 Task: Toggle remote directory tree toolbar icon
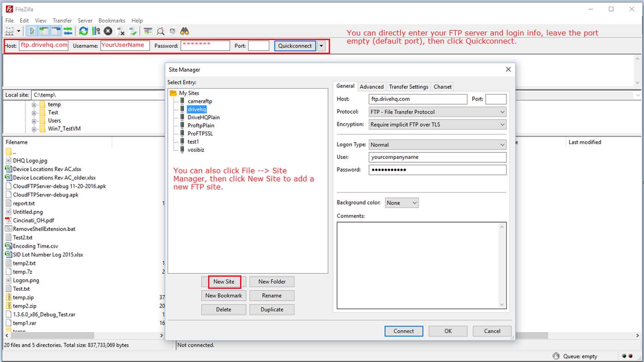pos(56,31)
